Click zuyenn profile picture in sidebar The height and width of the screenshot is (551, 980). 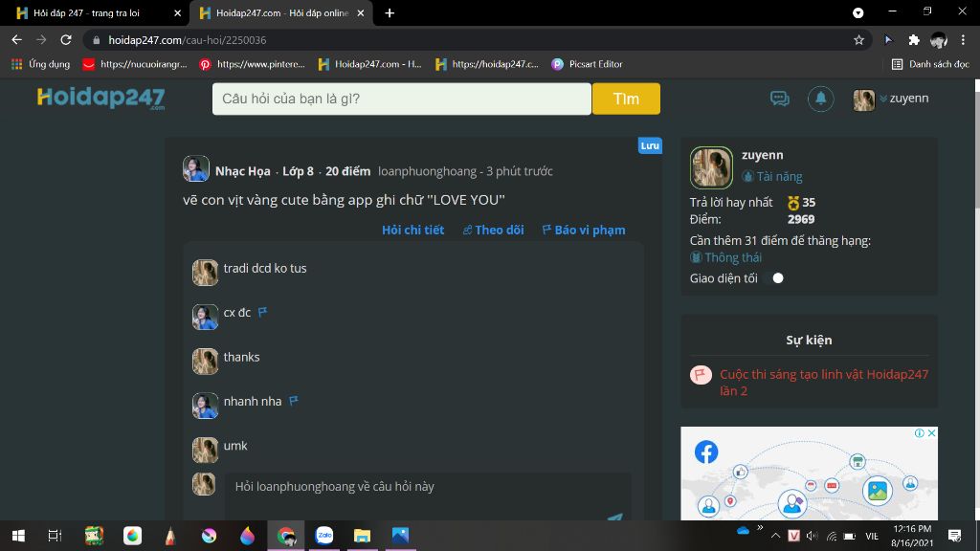tap(711, 167)
